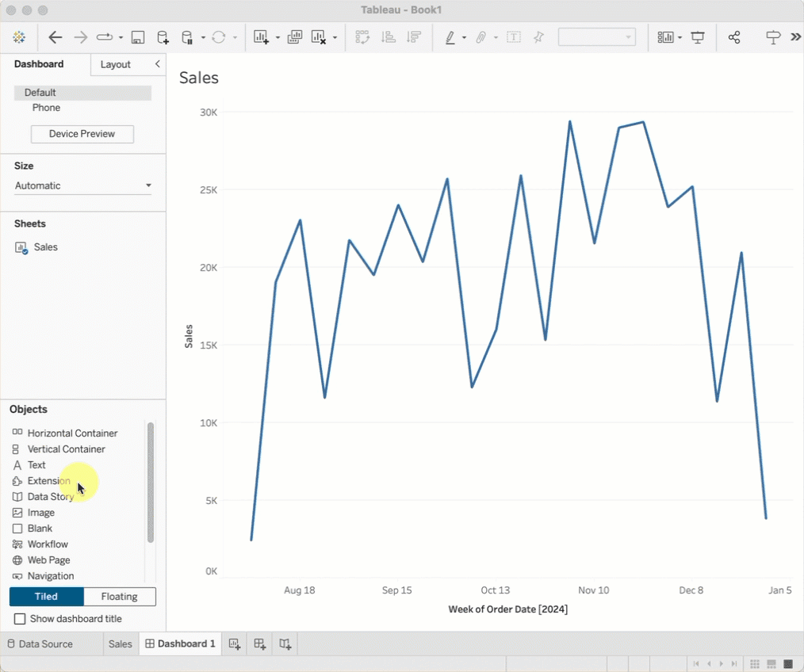Click the Sort Descending icon
Image resolution: width=804 pixels, height=672 pixels.
tap(413, 37)
